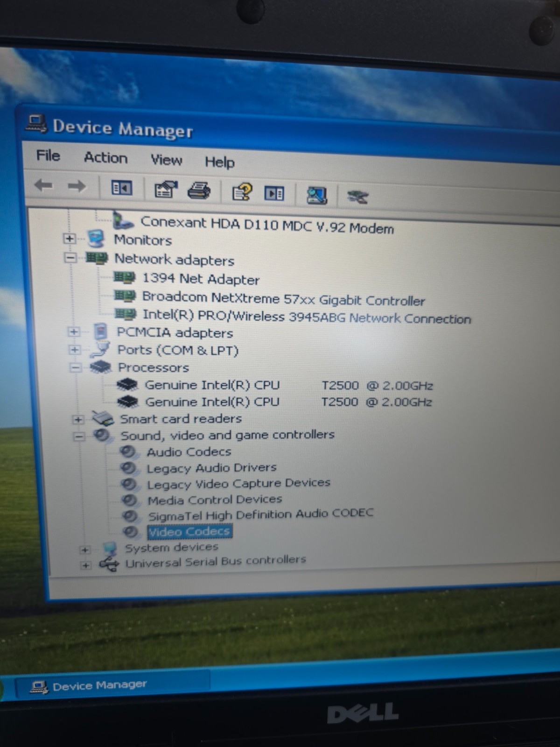Image resolution: width=560 pixels, height=747 pixels.
Task: Select Legacy Audio Drivers entry
Action: click(x=211, y=468)
